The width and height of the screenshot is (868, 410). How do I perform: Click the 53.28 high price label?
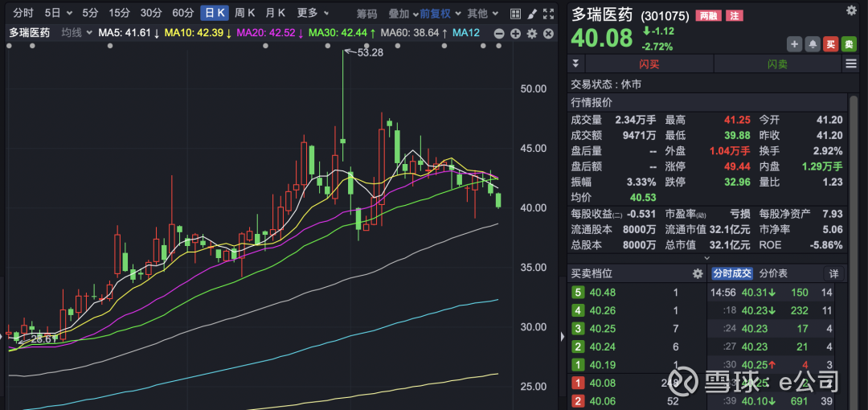371,52
